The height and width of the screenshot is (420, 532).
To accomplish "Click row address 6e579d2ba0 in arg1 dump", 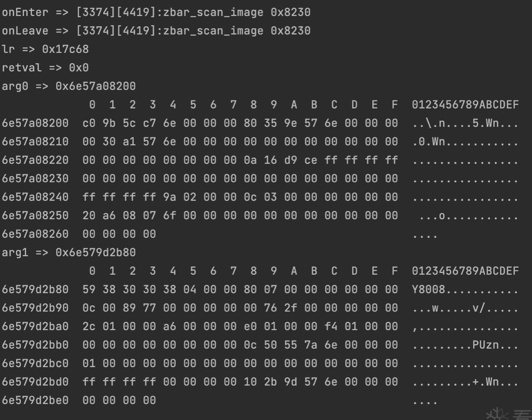I will point(35,327).
